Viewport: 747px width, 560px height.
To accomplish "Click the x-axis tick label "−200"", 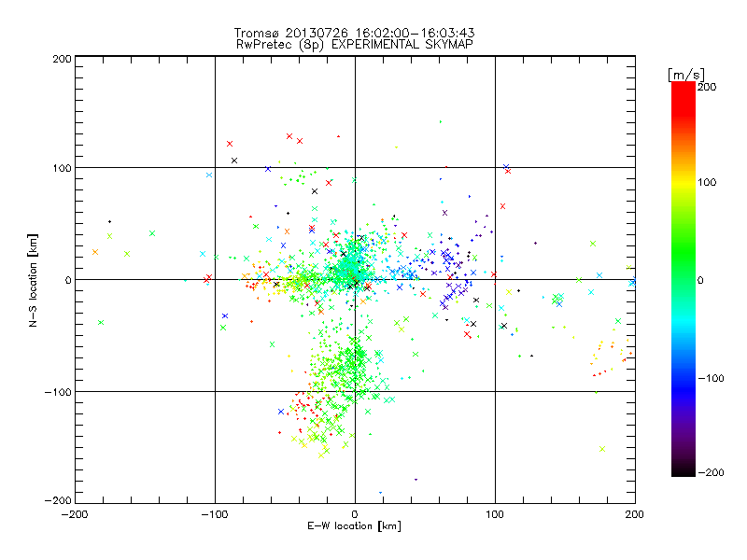I will click(x=76, y=514).
